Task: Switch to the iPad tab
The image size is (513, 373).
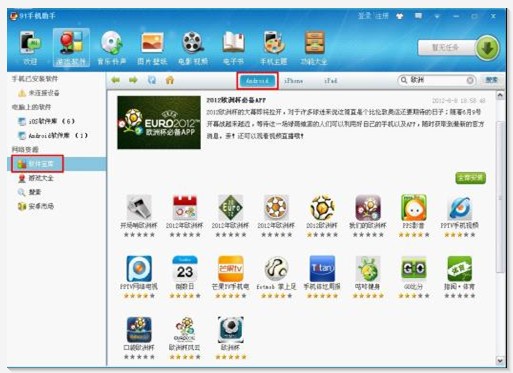Action: click(330, 81)
